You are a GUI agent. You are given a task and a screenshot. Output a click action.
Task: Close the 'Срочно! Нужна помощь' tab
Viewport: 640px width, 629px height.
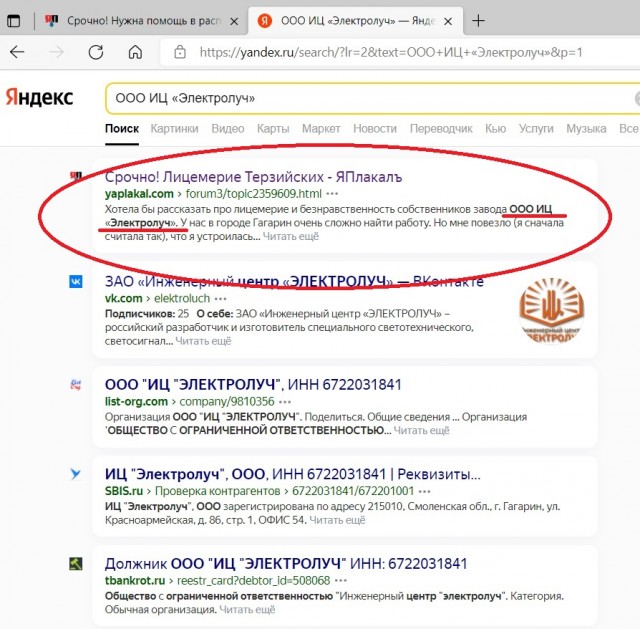click(234, 21)
